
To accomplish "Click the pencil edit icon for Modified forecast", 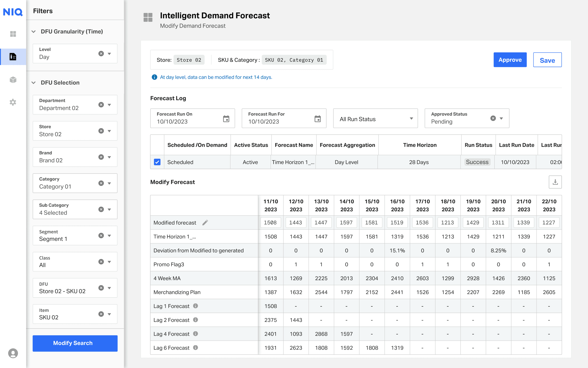I will point(205,222).
